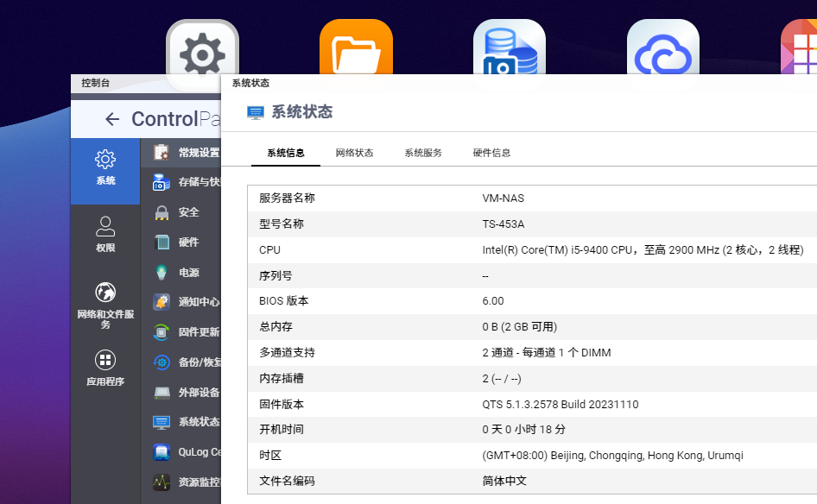This screenshot has height=504, width=817.
Task: Select the 网络和文件服务 category
Action: tap(105, 306)
